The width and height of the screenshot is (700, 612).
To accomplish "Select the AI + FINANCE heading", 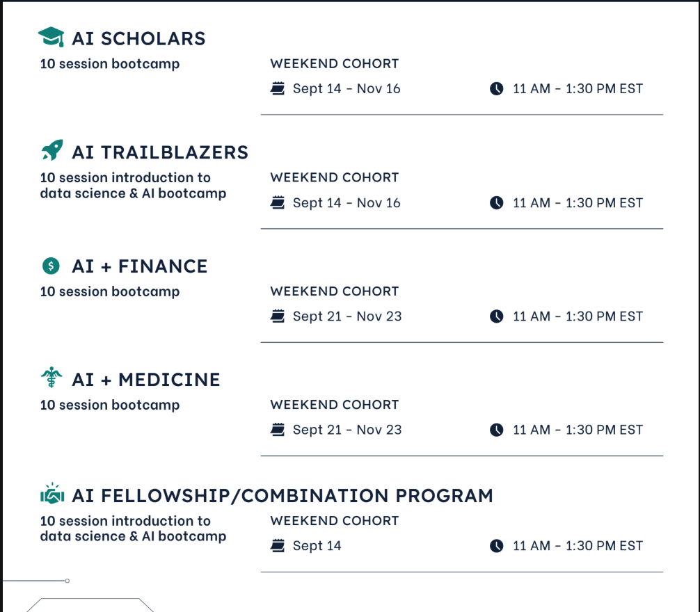I will tap(140, 266).
